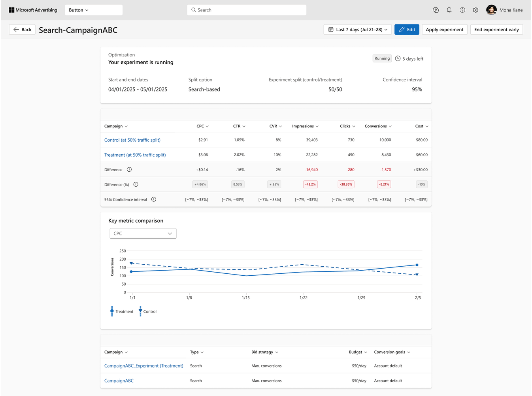Screen dimensions: 532x396
Task: Open the CPC key metric dropdown
Action: (143, 233)
